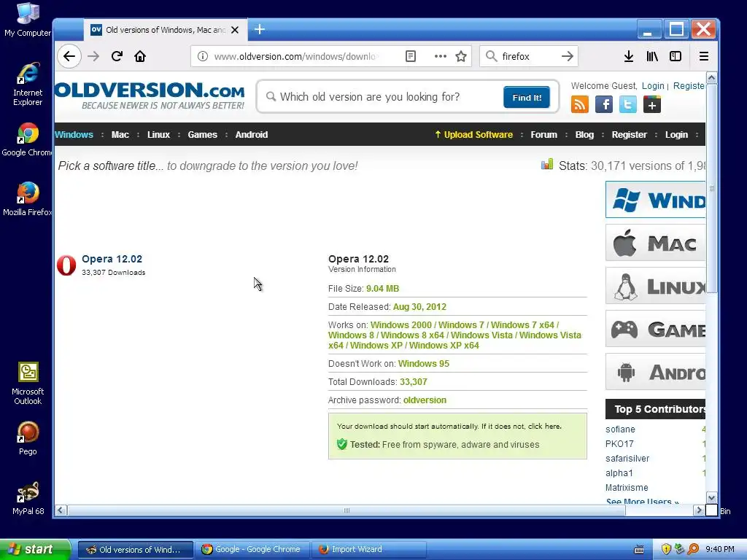
Task: Open the Android platform sidebar banner
Action: 656,372
